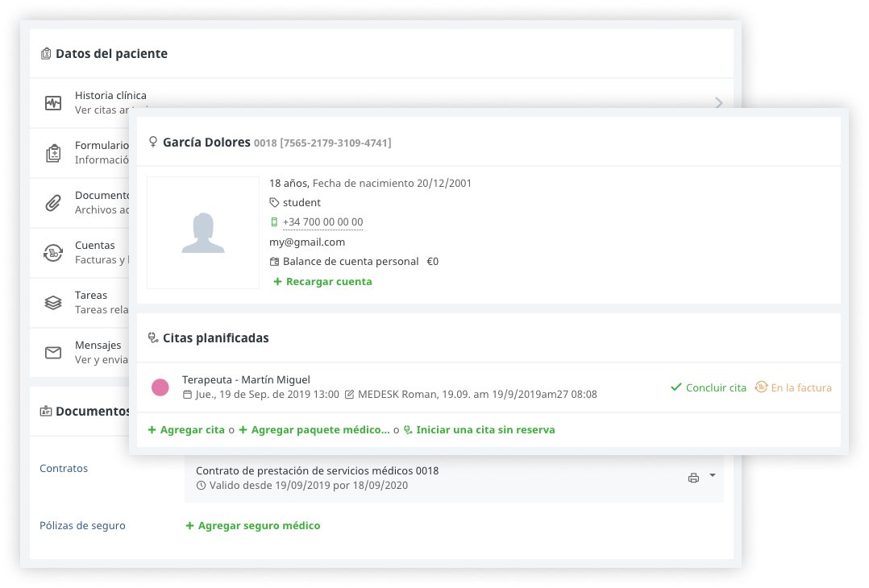
Task: Click Agregar paquete médico link
Action: click(314, 430)
